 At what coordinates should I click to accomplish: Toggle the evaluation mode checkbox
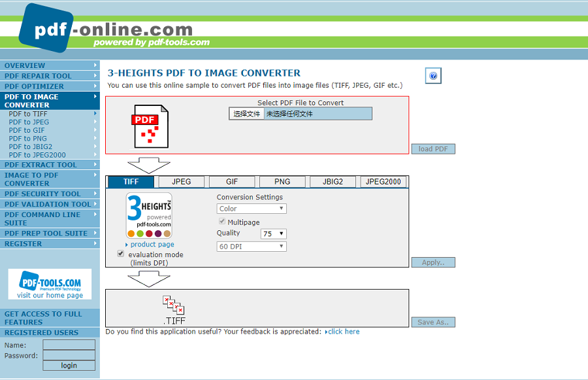pyautogui.click(x=121, y=254)
